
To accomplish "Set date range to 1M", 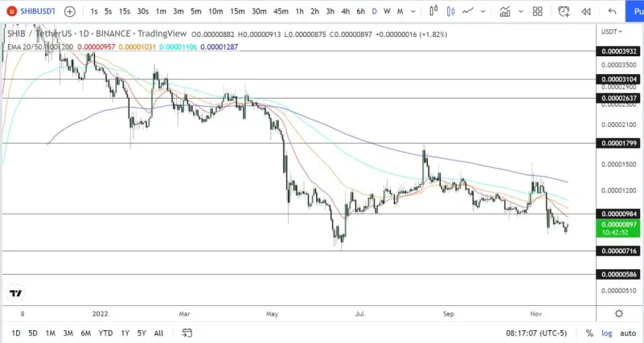I will (x=50, y=333).
